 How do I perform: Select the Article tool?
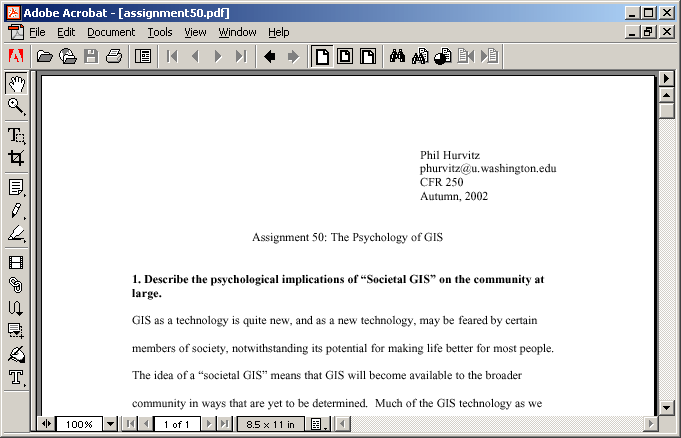17,308
